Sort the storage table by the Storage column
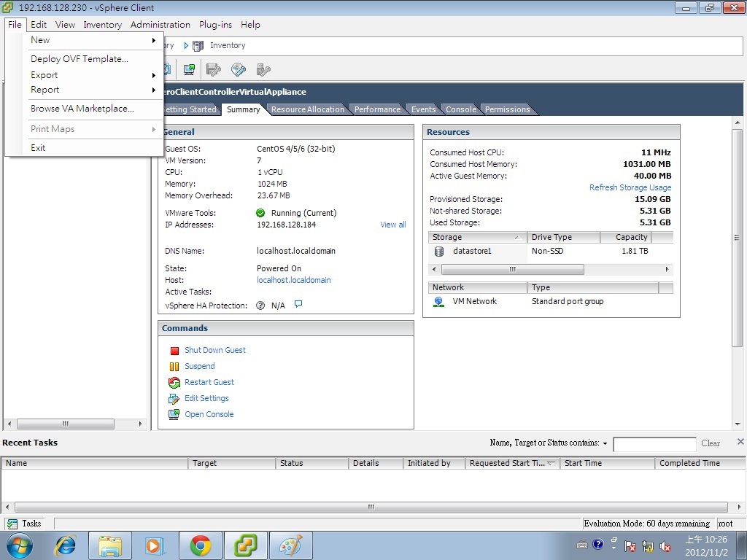Viewport: 747px width, 560px height. [x=477, y=237]
